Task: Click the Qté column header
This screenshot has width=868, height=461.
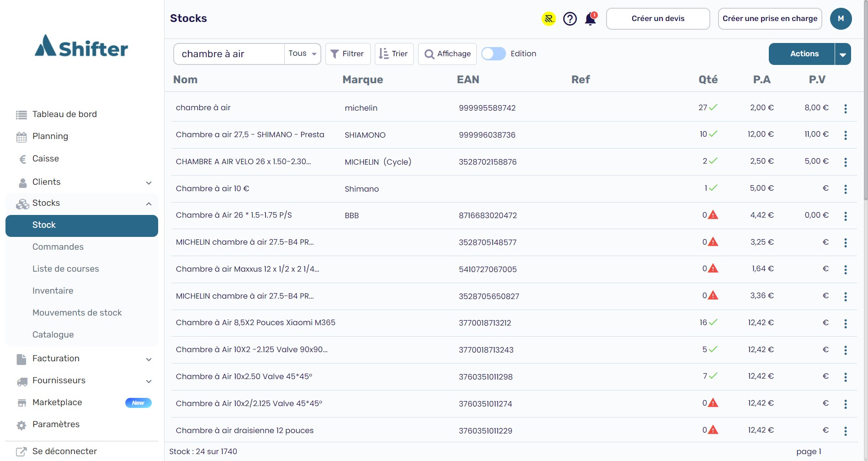Action: (708, 80)
